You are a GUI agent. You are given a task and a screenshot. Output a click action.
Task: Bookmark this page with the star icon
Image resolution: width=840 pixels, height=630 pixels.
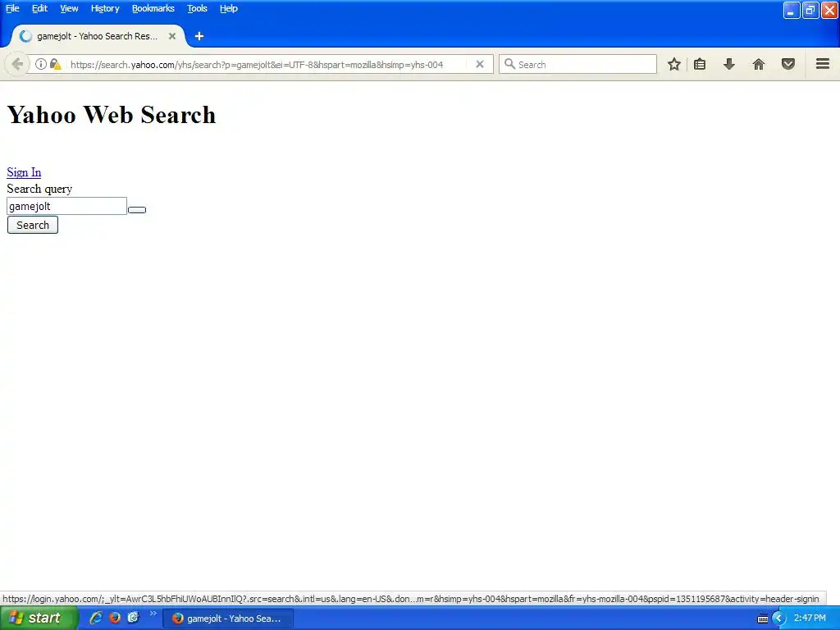674,64
